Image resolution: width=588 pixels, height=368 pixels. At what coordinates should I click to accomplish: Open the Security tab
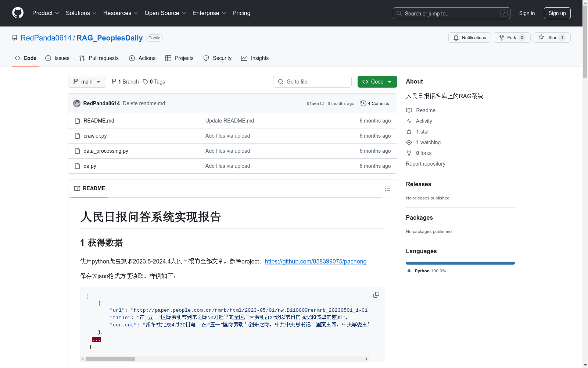click(x=217, y=58)
